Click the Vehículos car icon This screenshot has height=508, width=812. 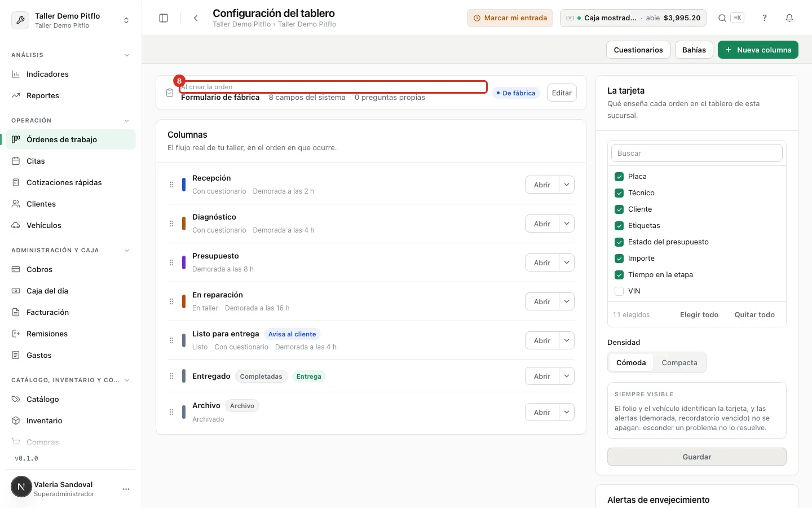[16, 225]
